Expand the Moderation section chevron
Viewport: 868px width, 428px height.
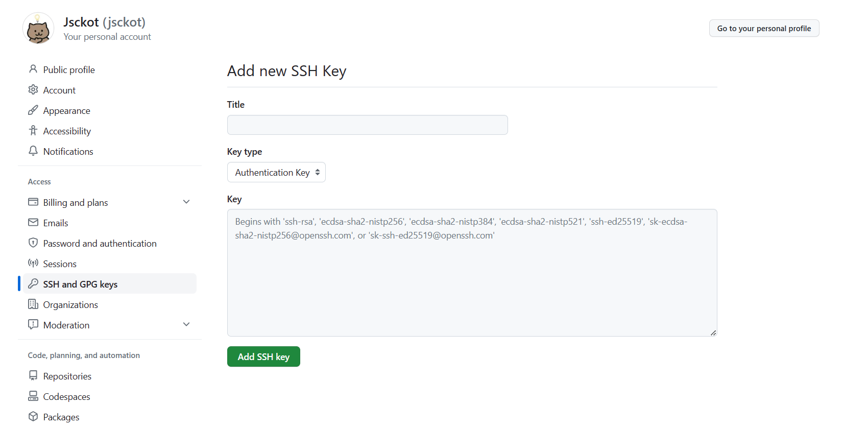pyautogui.click(x=186, y=324)
